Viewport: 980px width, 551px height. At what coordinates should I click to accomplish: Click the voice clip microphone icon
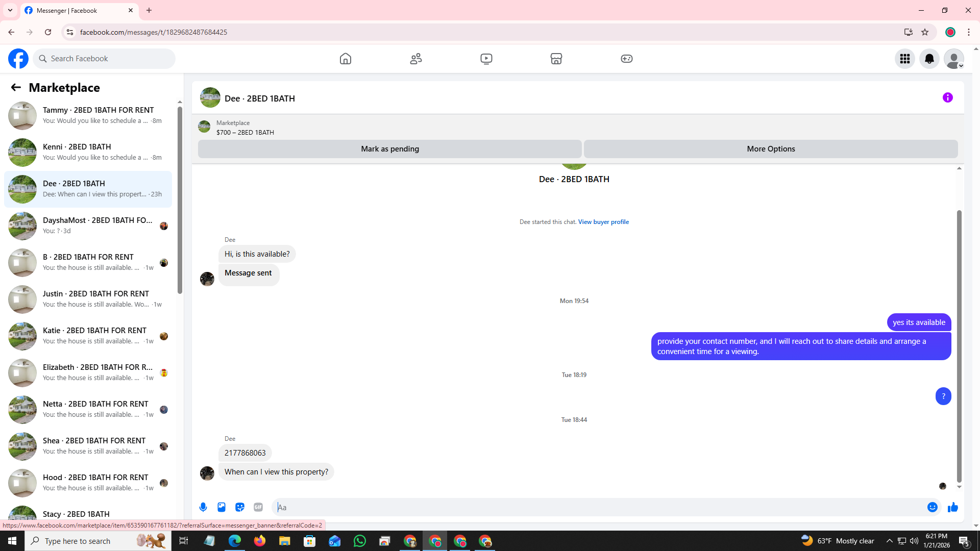[203, 507]
